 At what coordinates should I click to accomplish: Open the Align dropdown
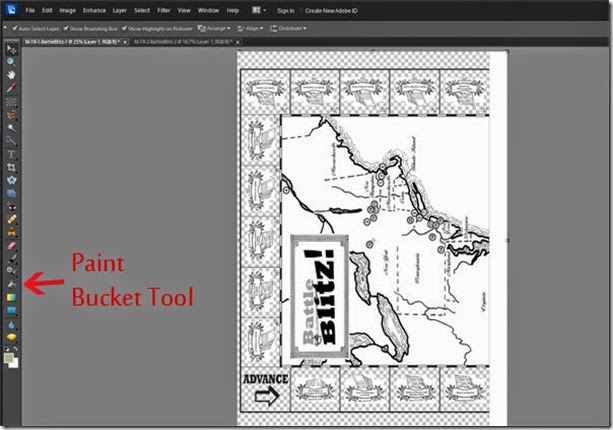click(250, 28)
